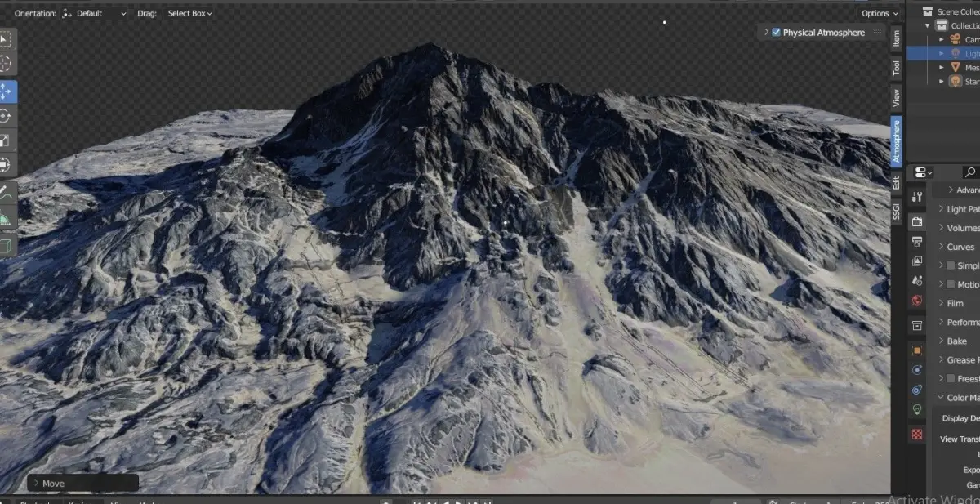
Task: Expand the Grease Pencil panel
Action: [942, 359]
